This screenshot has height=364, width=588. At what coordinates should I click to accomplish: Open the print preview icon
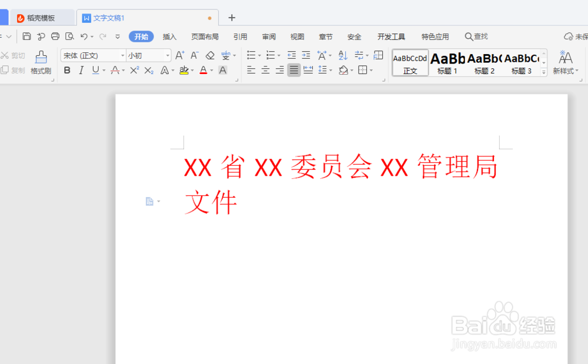click(69, 36)
